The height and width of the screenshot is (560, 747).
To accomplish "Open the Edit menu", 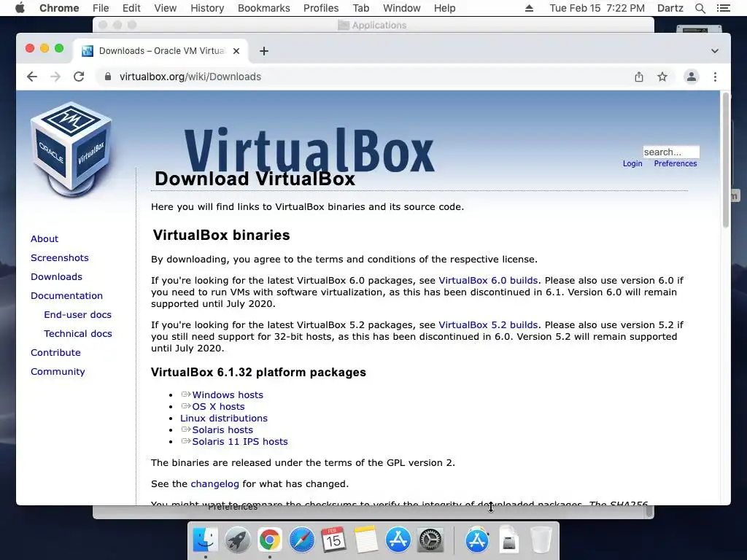I will [131, 8].
